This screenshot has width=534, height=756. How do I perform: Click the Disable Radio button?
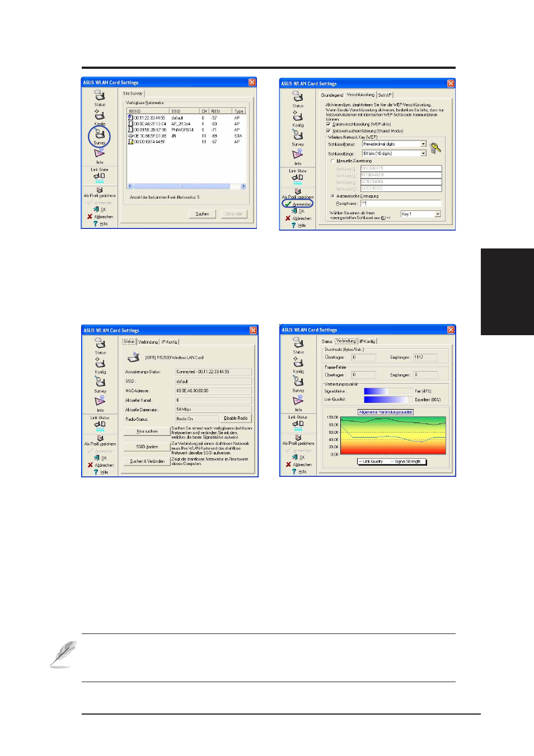point(236,418)
